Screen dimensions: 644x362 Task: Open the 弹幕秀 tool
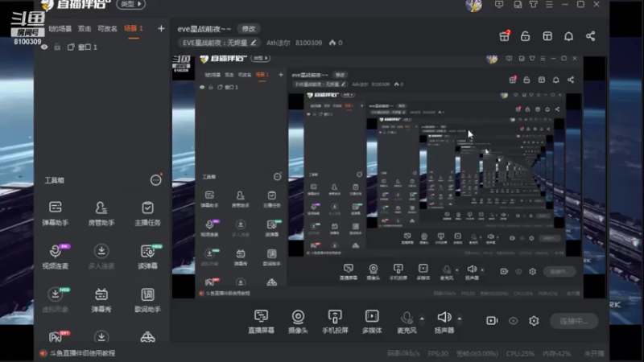click(101, 300)
